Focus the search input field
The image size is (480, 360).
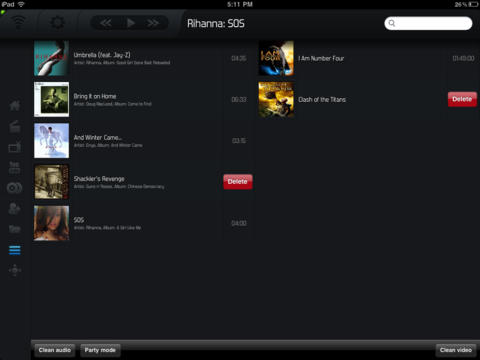tap(428, 23)
